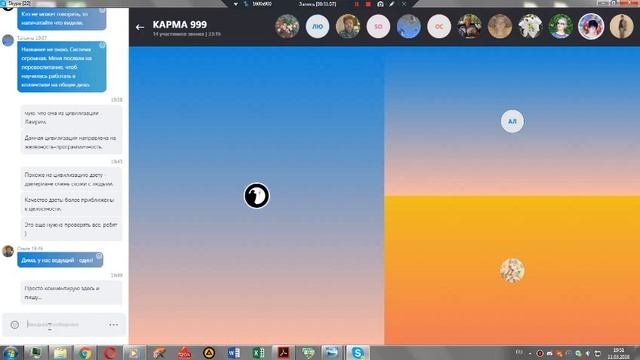Go back with the arrow beside КАРМА 999

coord(140,27)
